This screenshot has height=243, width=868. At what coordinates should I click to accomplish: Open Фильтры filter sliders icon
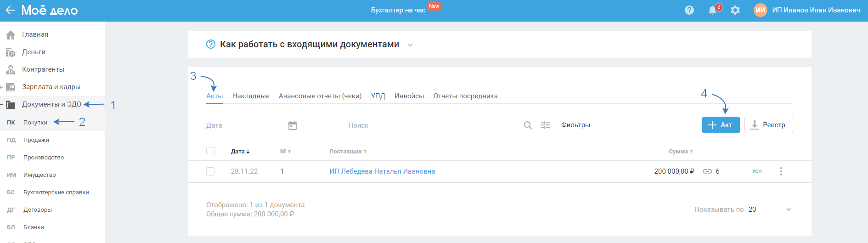(x=546, y=125)
